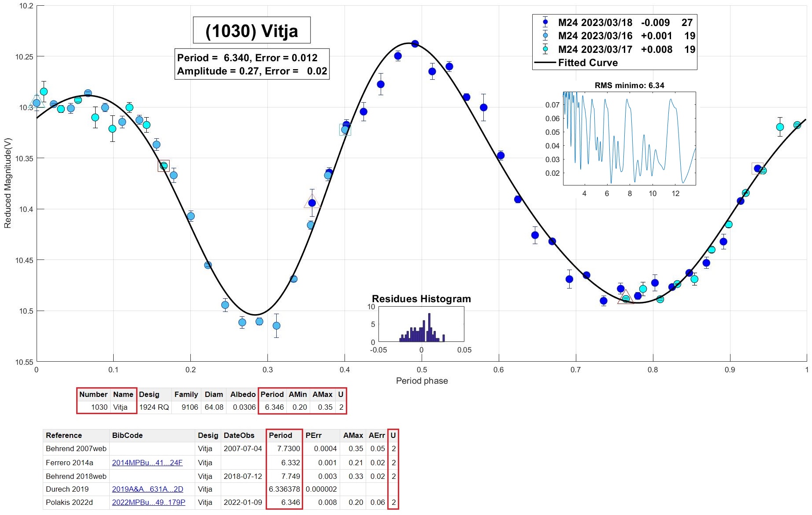Open the 2022MPBu...49..179P bibcode link
The image size is (812, 515).
coord(148,502)
